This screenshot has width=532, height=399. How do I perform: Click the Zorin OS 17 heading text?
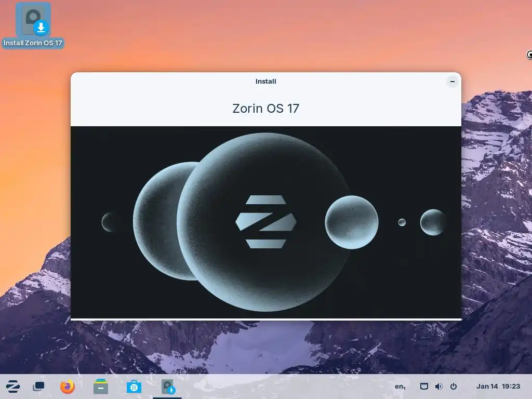point(265,108)
